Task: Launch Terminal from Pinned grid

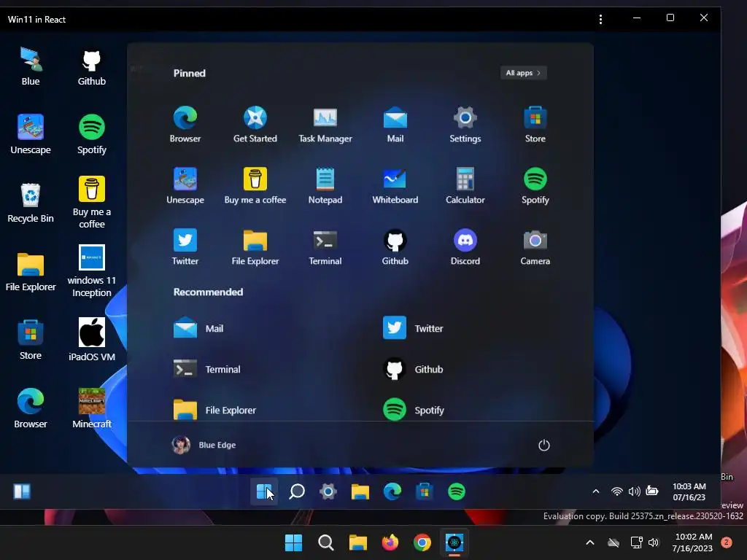Action: 325,246
